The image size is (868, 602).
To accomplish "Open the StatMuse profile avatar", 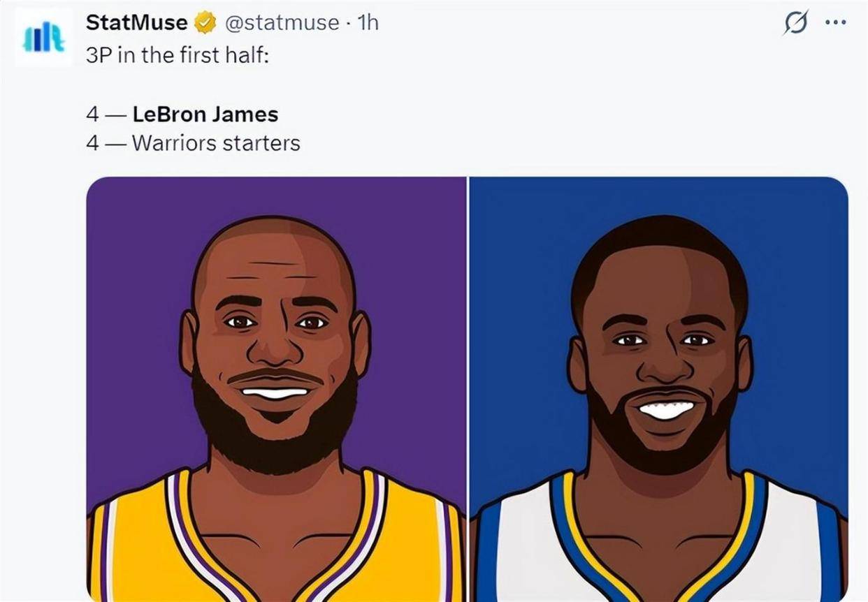I will point(43,38).
